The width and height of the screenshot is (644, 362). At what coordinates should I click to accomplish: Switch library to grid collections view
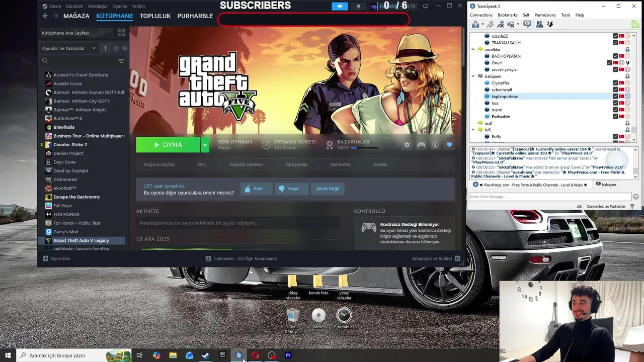pyautogui.click(x=121, y=33)
